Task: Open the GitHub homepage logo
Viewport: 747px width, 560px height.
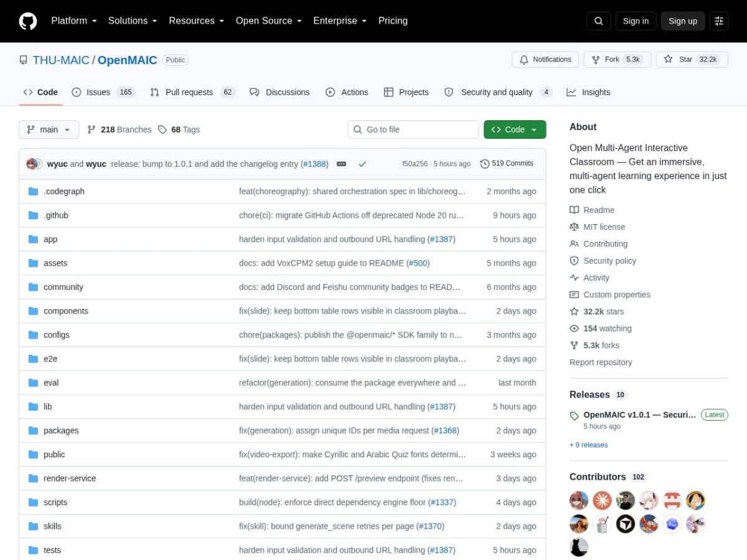Action: (x=28, y=21)
